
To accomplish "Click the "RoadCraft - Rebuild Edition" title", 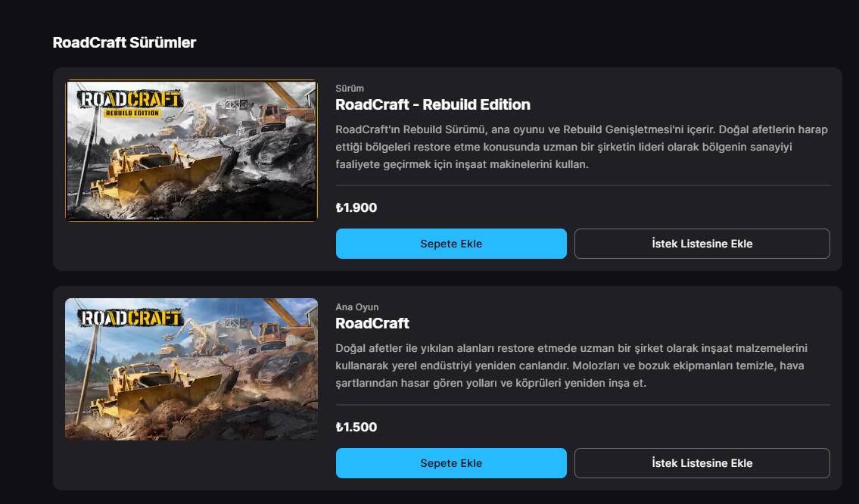I will (x=432, y=104).
